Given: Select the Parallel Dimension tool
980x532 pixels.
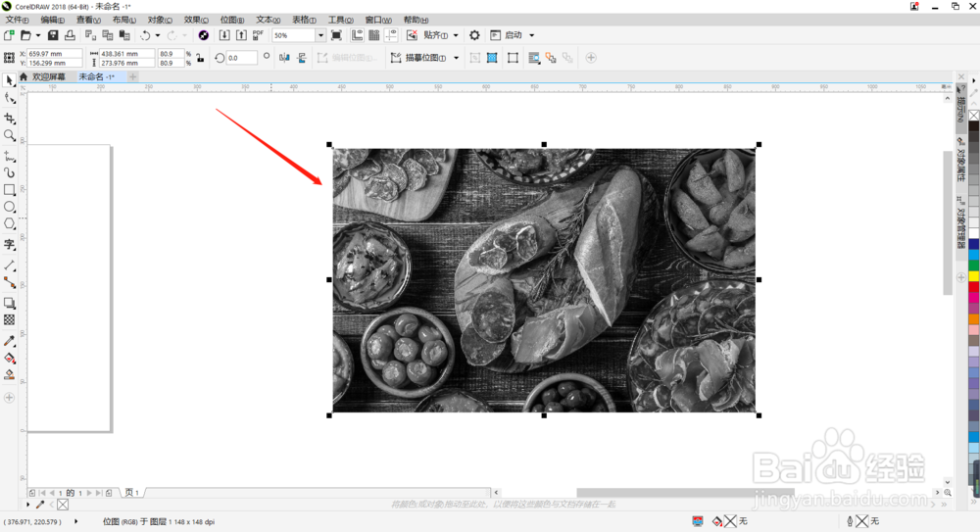Looking at the screenshot, I should point(9,266).
